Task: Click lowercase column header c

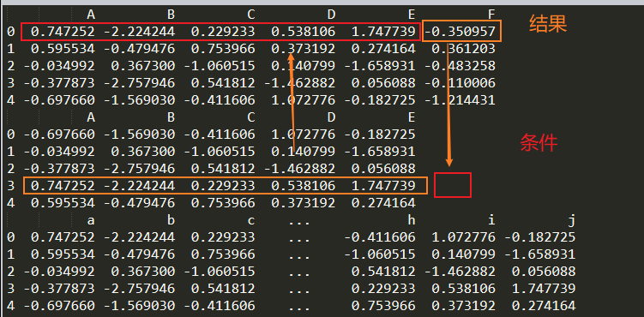Action: coord(251,221)
